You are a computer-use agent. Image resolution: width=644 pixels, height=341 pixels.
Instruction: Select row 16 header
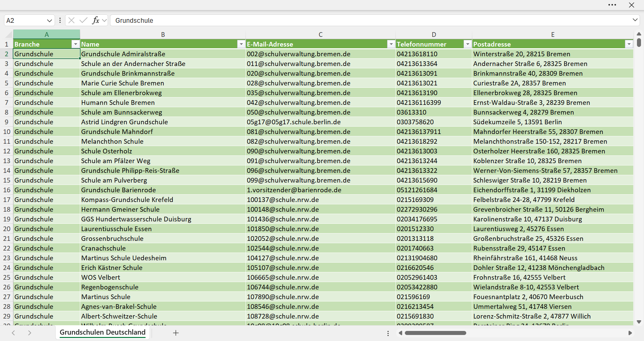pyautogui.click(x=6, y=190)
